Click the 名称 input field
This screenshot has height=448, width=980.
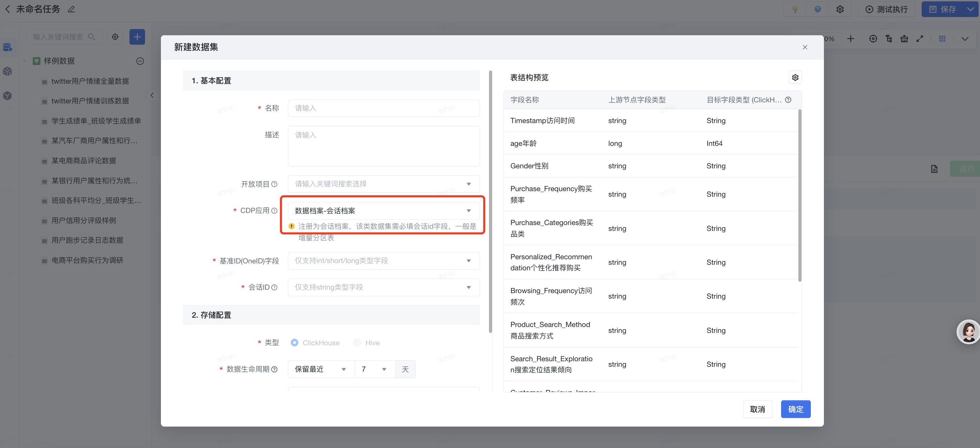[x=384, y=108]
